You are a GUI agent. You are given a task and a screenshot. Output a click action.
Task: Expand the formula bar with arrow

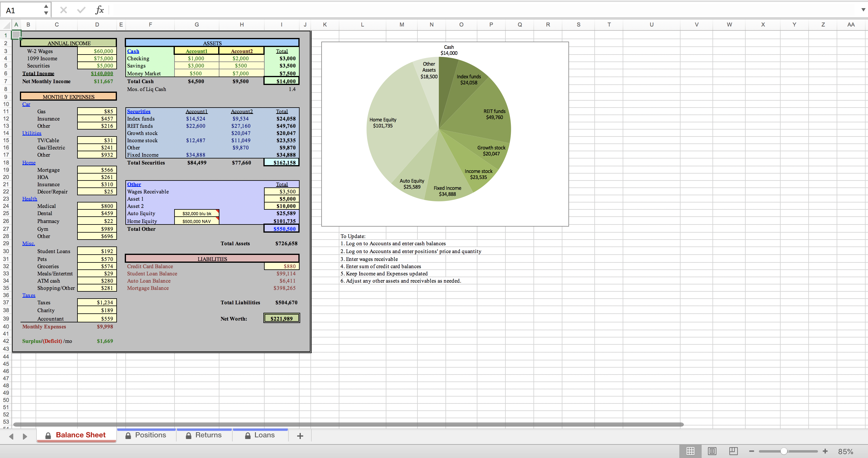tap(863, 10)
